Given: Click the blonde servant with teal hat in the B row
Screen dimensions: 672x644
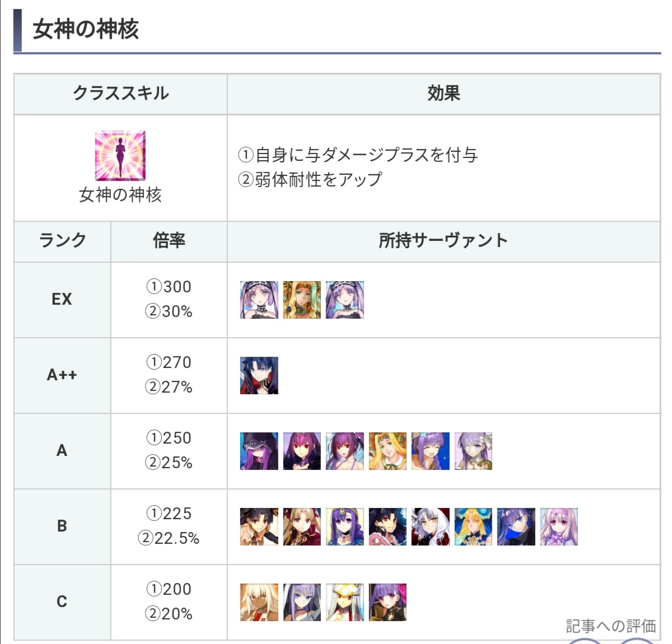Looking at the screenshot, I should [473, 527].
